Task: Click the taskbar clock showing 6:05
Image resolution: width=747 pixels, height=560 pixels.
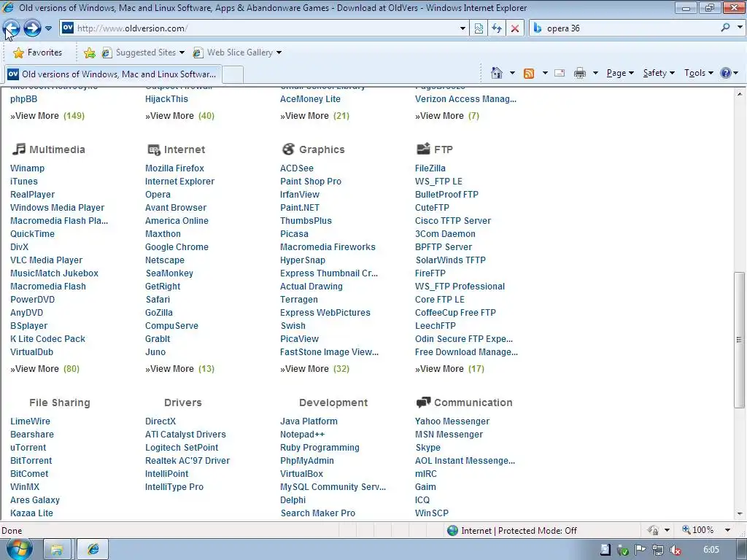Action: coord(711,550)
